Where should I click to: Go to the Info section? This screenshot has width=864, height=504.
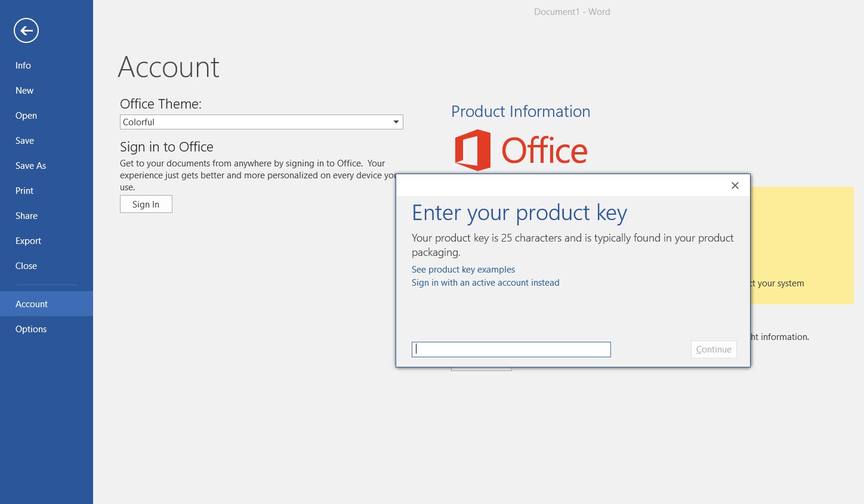[23, 65]
